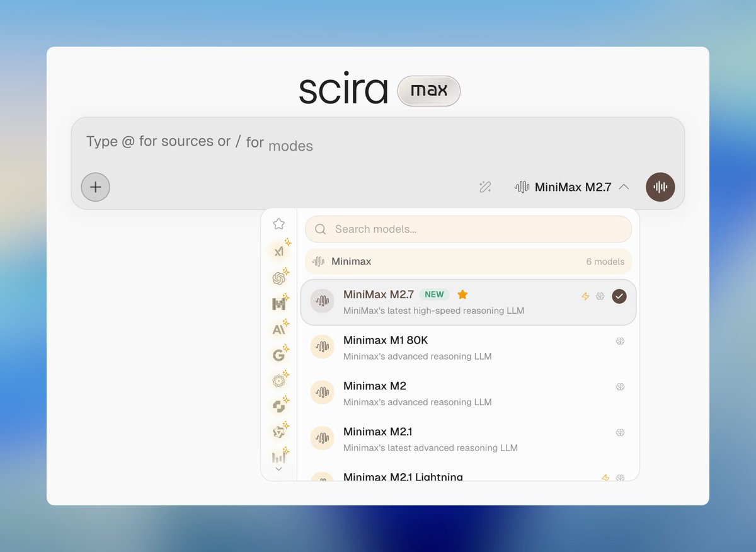The width and height of the screenshot is (756, 552).
Task: Click the Search models field
Action: pyautogui.click(x=468, y=229)
